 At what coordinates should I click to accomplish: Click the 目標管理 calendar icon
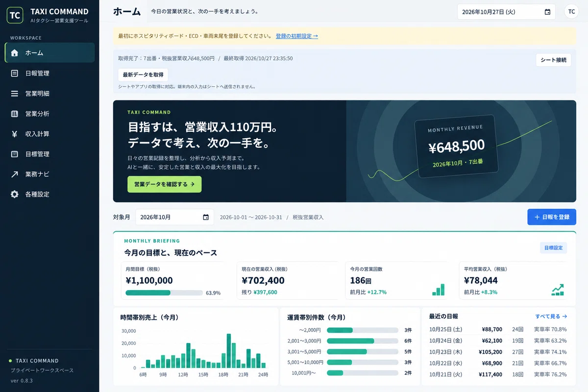tap(15, 154)
